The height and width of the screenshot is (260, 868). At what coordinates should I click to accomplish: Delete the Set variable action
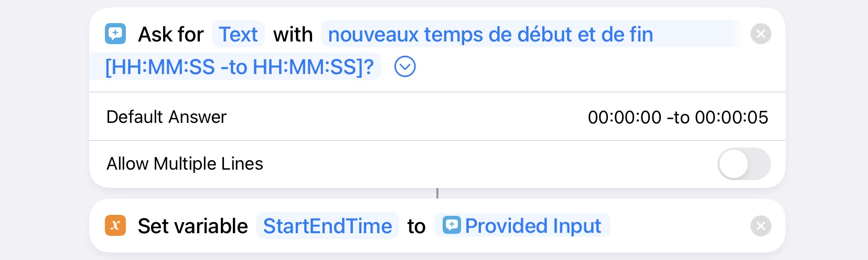[x=760, y=226]
